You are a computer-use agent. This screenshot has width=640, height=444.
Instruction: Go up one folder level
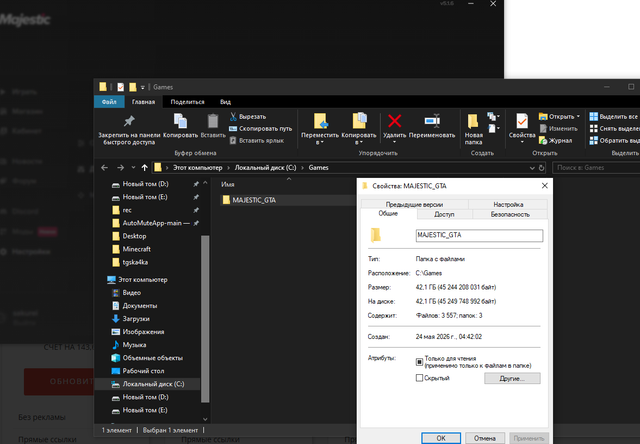tap(144, 168)
